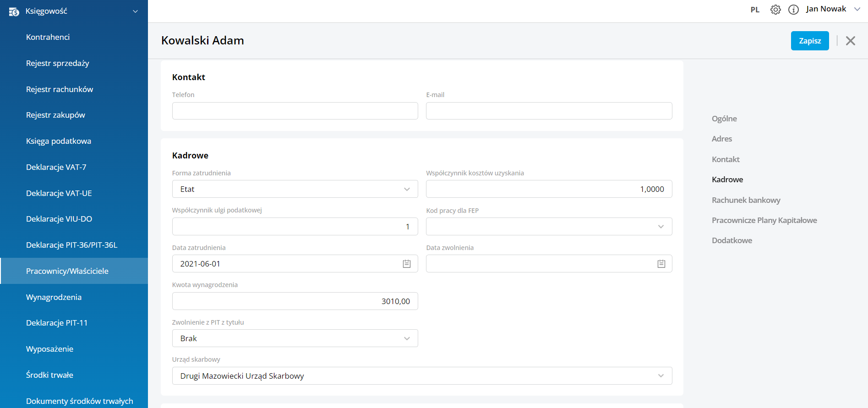This screenshot has width=868, height=408.
Task: Collapse the Księgowość sidebar section
Action: coord(135,11)
